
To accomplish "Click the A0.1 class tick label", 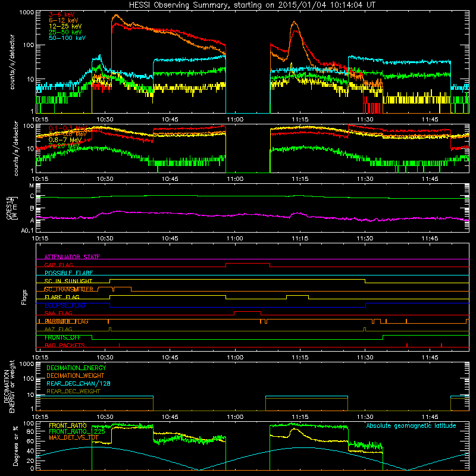I will click(x=27, y=230).
